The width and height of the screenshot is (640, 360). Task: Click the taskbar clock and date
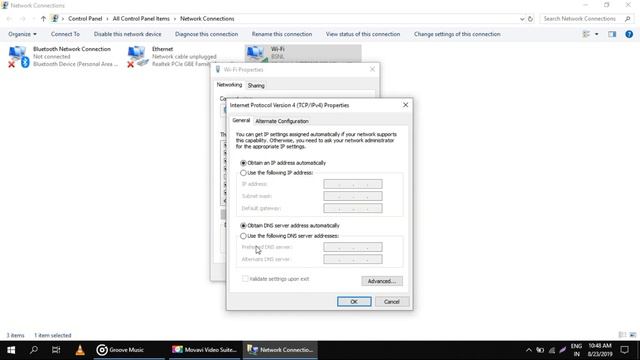(600, 350)
